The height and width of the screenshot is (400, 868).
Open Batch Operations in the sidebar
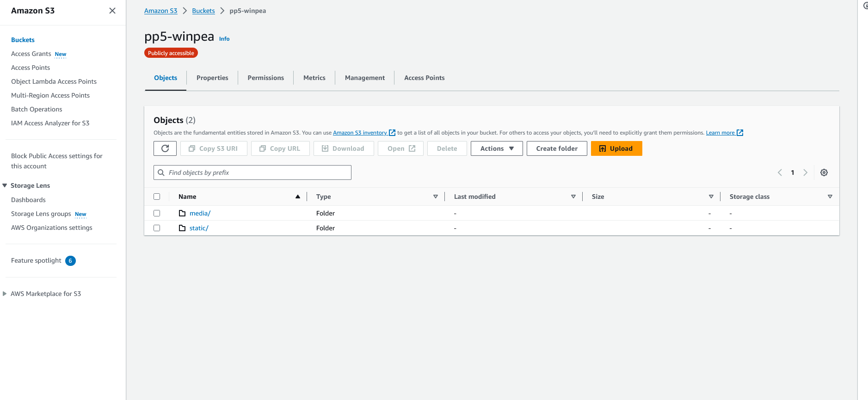(x=37, y=109)
